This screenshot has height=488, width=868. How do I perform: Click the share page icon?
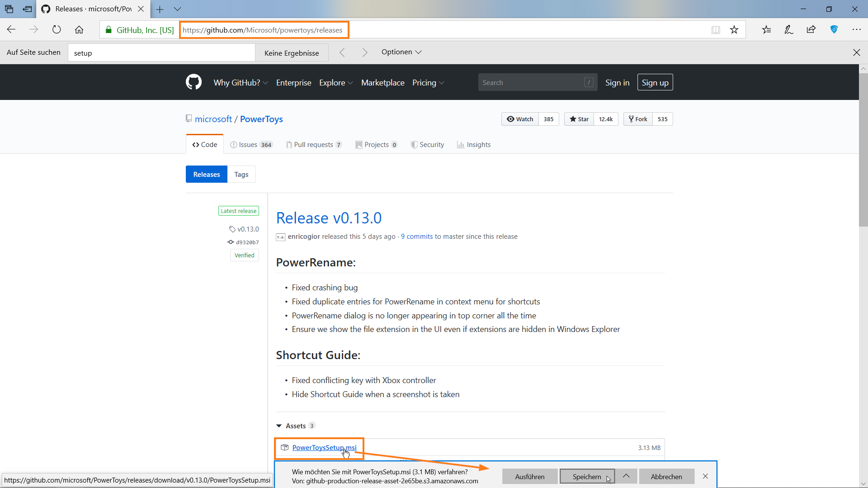point(811,30)
